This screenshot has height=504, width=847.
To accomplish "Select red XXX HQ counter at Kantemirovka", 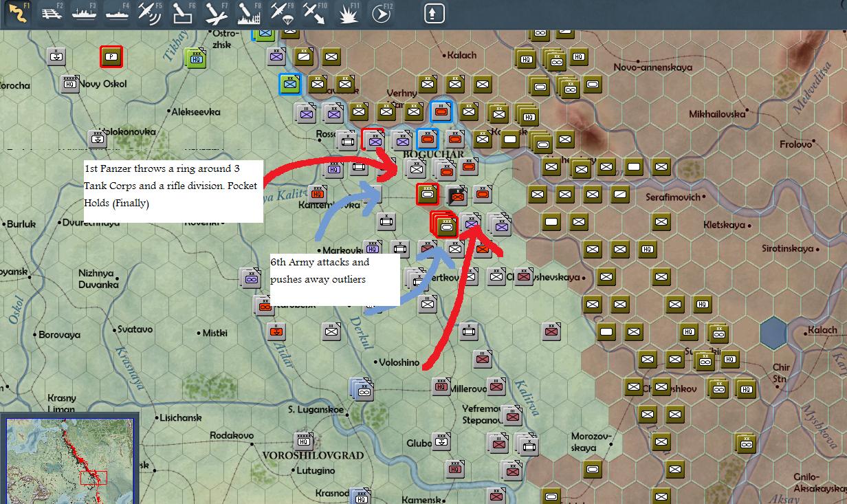I will coord(318,195).
